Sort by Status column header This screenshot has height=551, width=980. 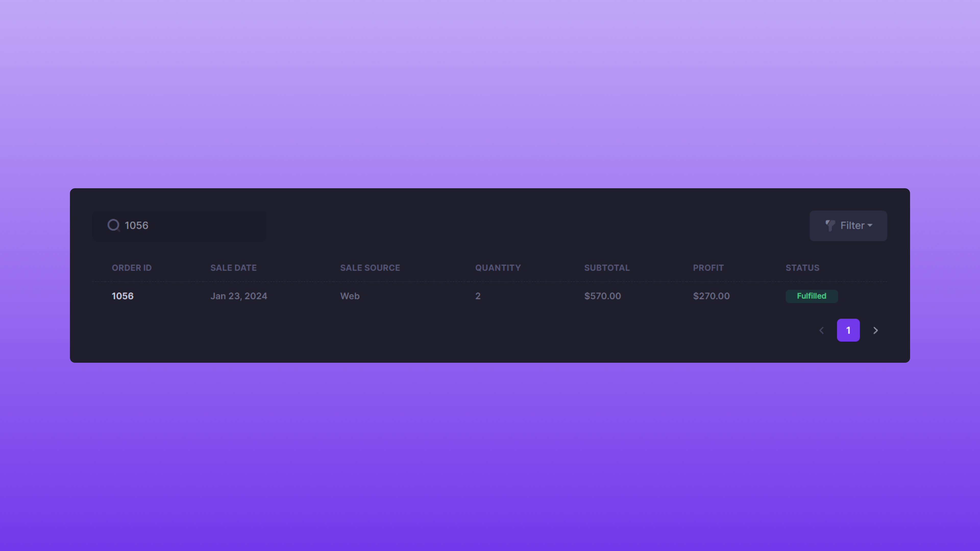coord(802,268)
